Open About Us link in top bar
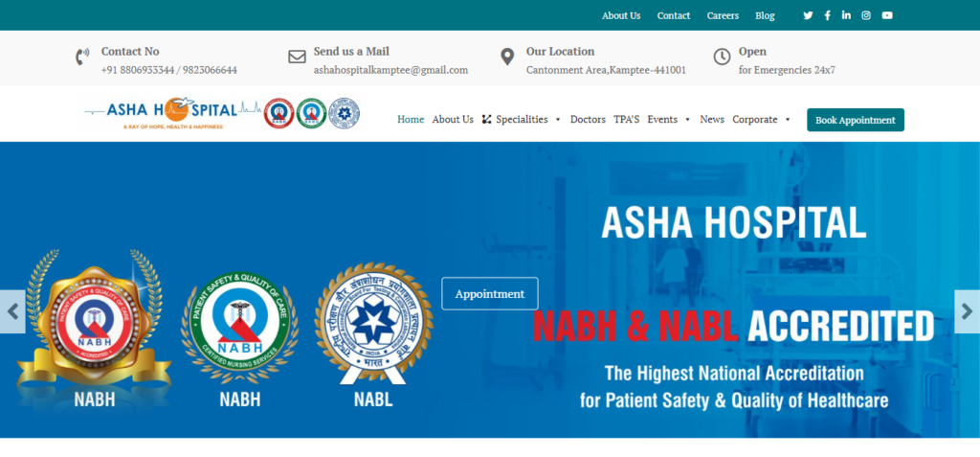The height and width of the screenshot is (457, 980). tap(621, 15)
